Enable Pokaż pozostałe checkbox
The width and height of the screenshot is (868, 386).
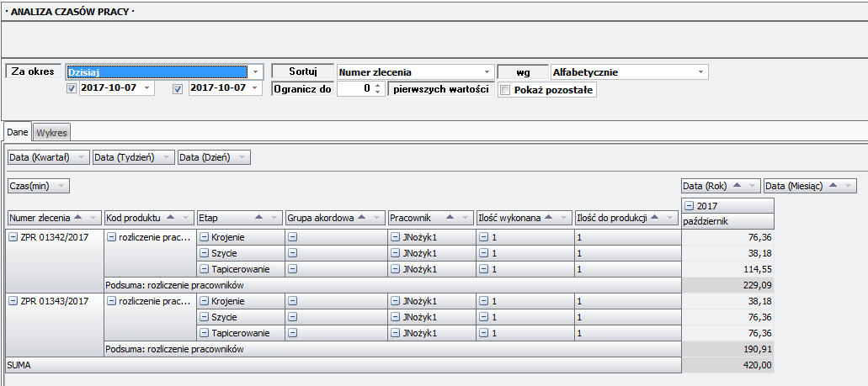(x=505, y=90)
